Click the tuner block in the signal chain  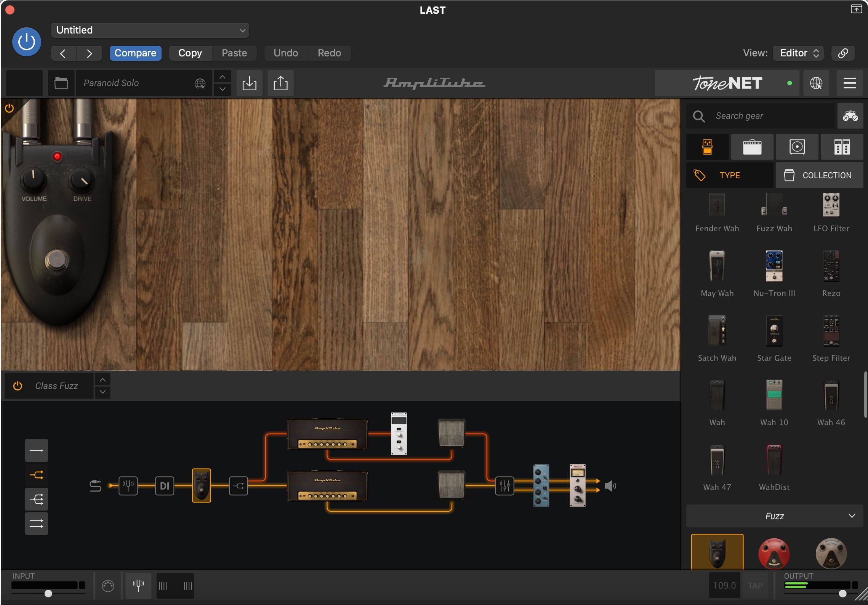(x=128, y=486)
